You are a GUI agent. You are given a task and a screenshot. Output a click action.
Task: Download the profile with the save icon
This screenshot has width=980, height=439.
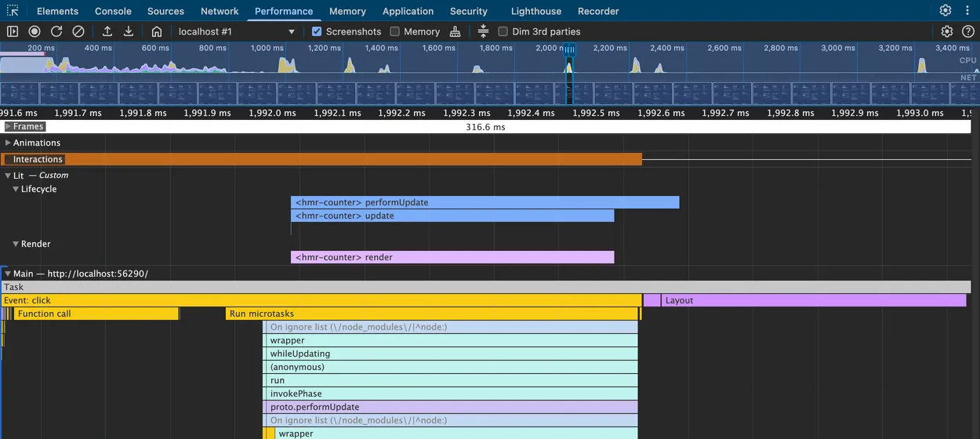129,31
